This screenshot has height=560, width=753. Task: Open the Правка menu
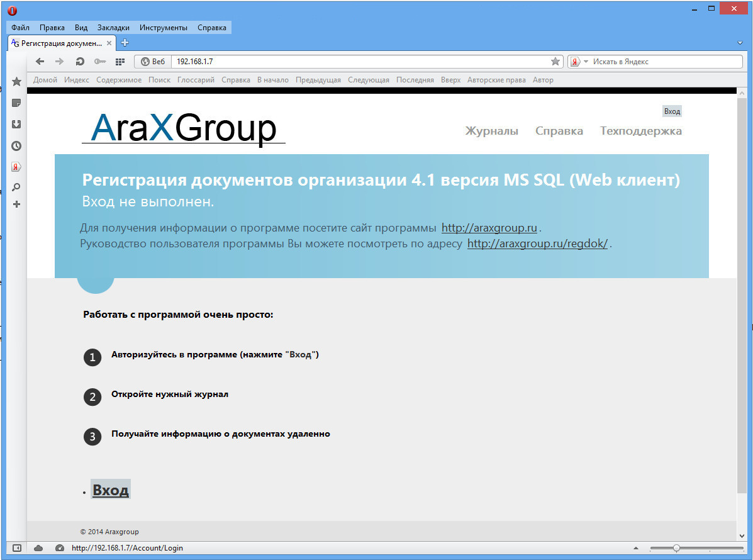[52, 28]
